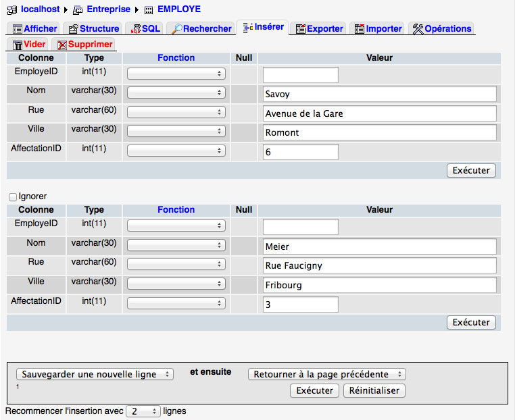Open Fonction dropdown for second EmployeID row
The image size is (515, 420).
[176, 226]
